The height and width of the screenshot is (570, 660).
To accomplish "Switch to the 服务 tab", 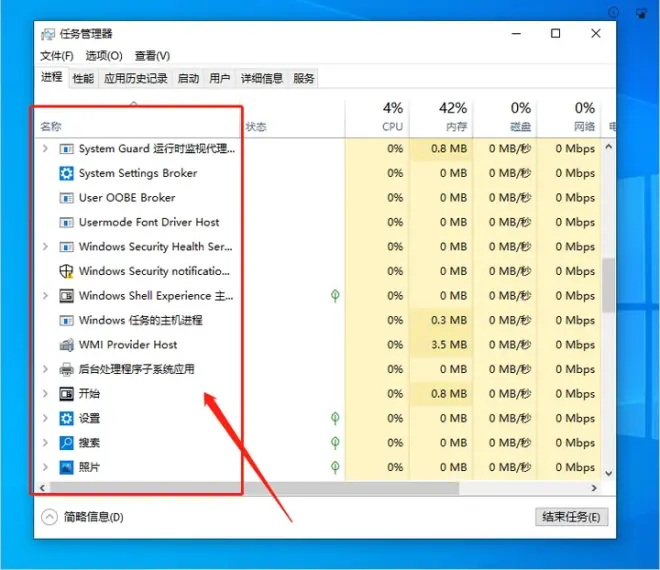I will pyautogui.click(x=303, y=78).
